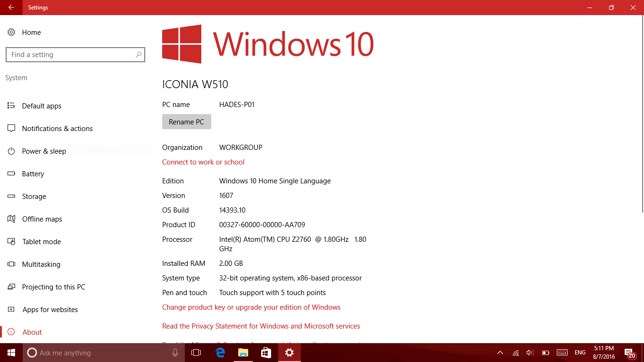Screen dimensions: 644x362
Task: Click Change product key or upgrade link
Action: (251, 307)
